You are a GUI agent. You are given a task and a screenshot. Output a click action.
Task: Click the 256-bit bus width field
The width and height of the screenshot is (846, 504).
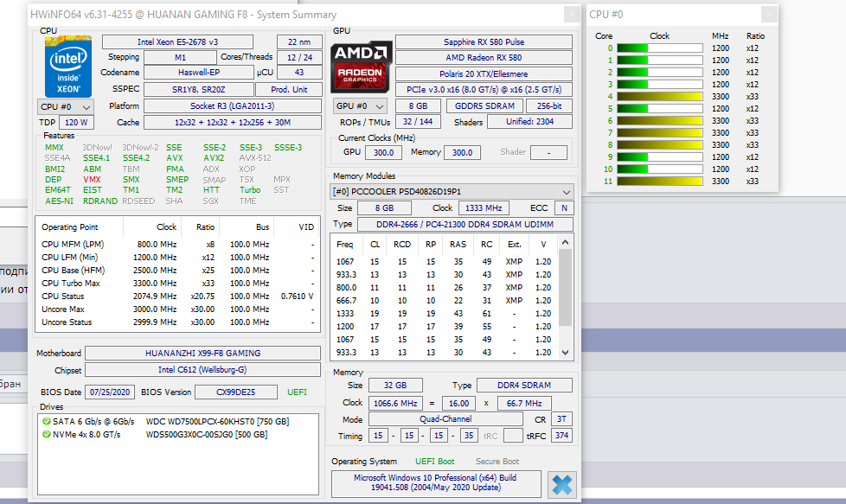549,106
